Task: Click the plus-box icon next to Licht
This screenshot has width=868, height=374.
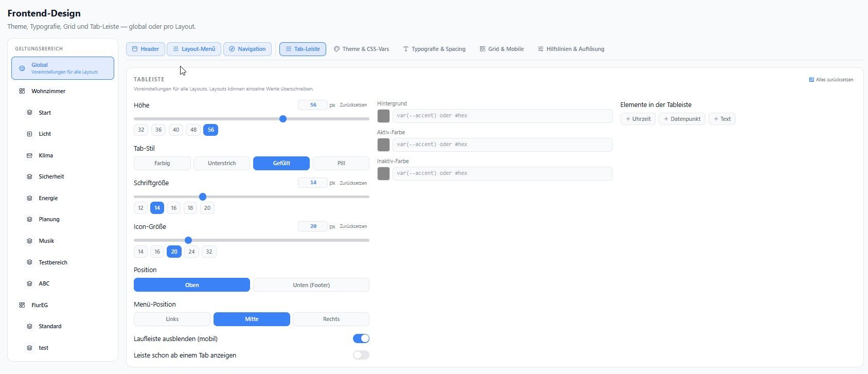Action: [x=29, y=134]
